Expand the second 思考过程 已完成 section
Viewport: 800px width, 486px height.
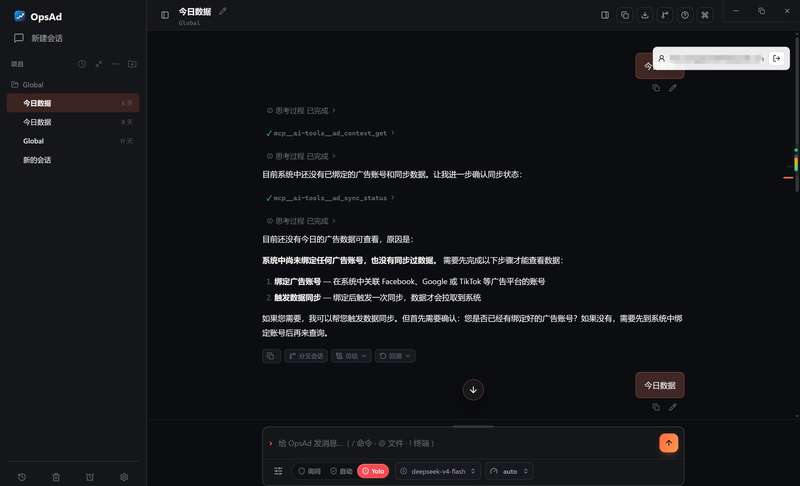(301, 156)
